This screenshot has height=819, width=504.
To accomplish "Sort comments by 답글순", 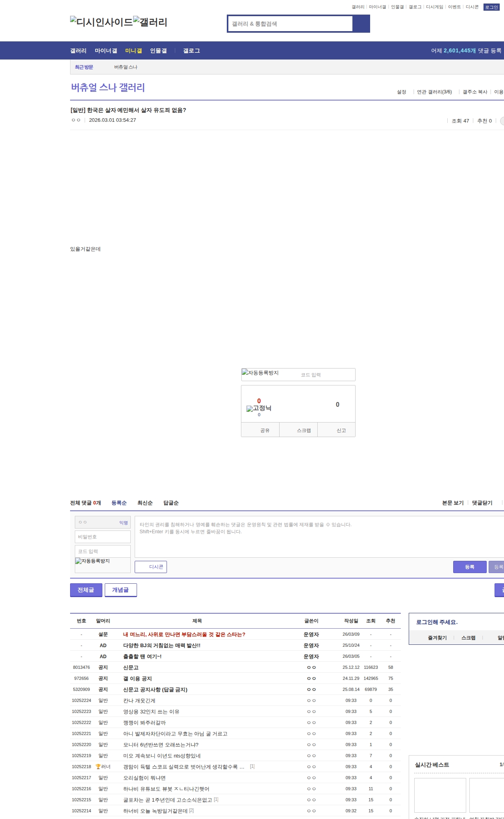I will [x=171, y=503].
